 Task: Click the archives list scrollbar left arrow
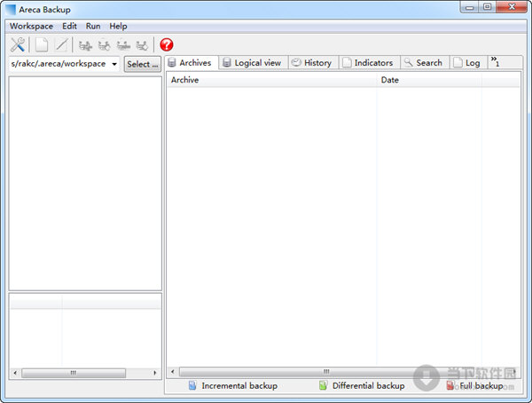[x=172, y=371]
